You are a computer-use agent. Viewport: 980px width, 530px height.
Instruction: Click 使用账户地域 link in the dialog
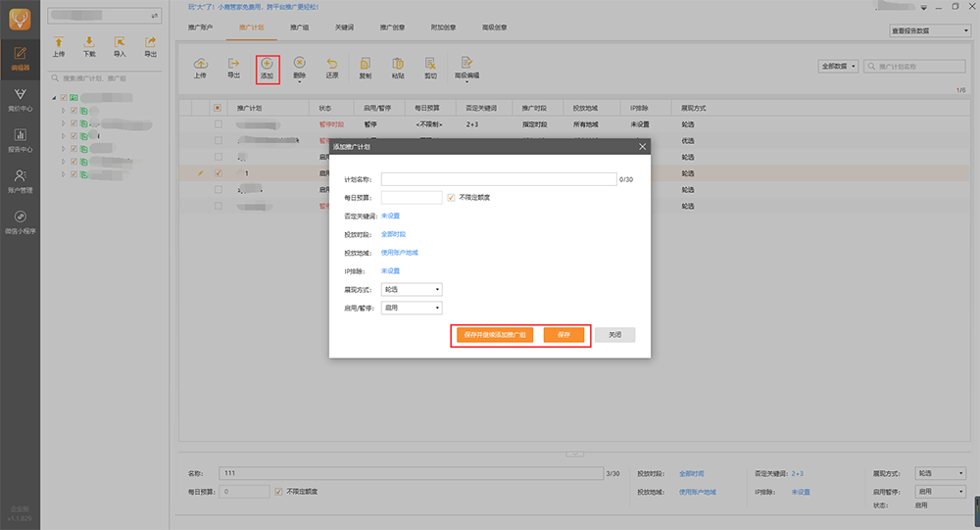(x=400, y=253)
